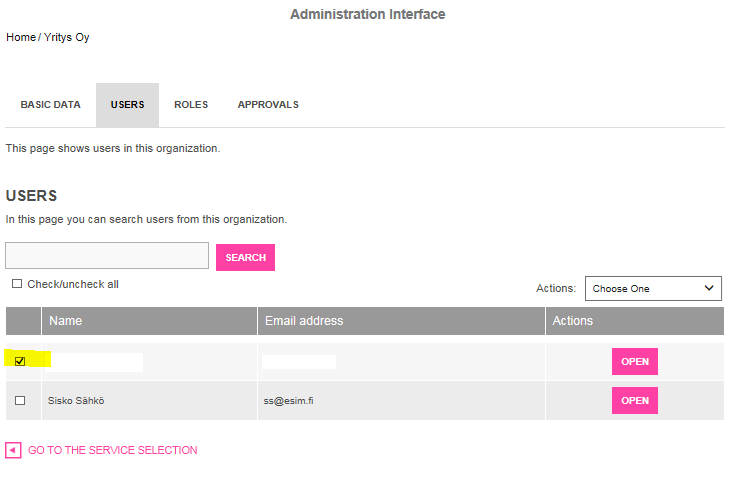Click the Yritys Oy breadcrumb
The height and width of the screenshot is (481, 735).
[67, 37]
